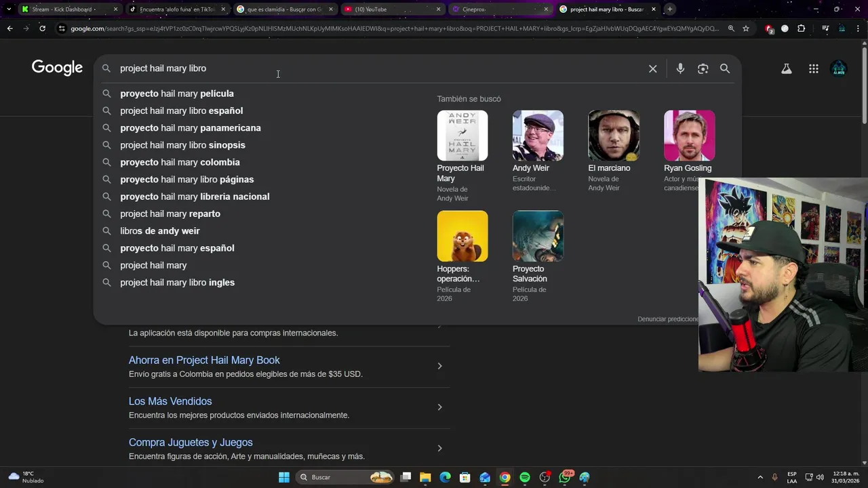868x488 pixels.
Task: Open the Windows Start menu
Action: tap(284, 477)
